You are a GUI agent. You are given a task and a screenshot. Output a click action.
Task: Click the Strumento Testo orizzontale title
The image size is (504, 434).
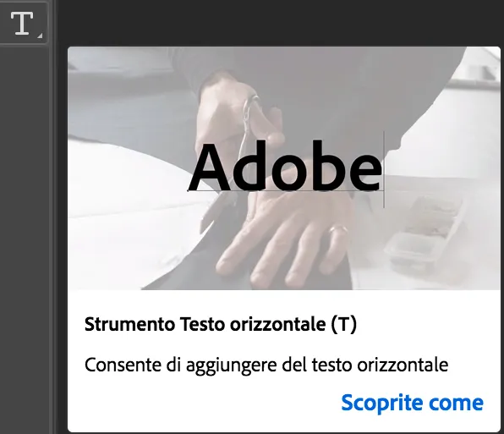(221, 324)
